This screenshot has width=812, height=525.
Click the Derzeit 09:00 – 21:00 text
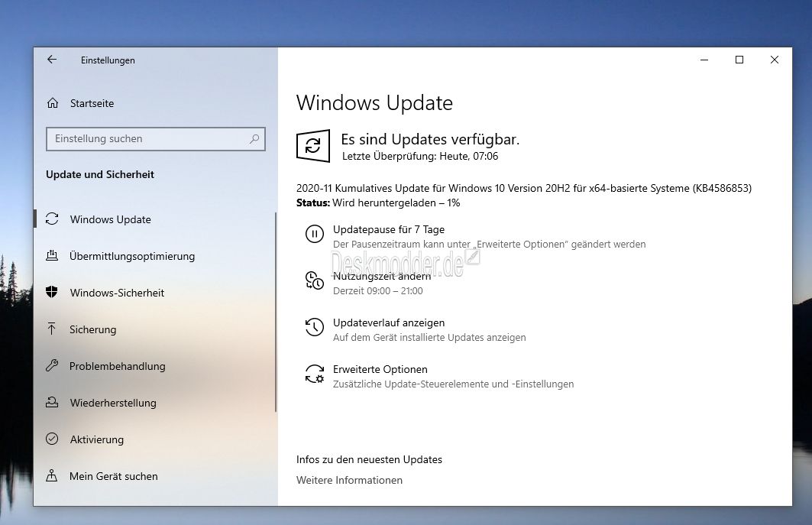tap(378, 290)
